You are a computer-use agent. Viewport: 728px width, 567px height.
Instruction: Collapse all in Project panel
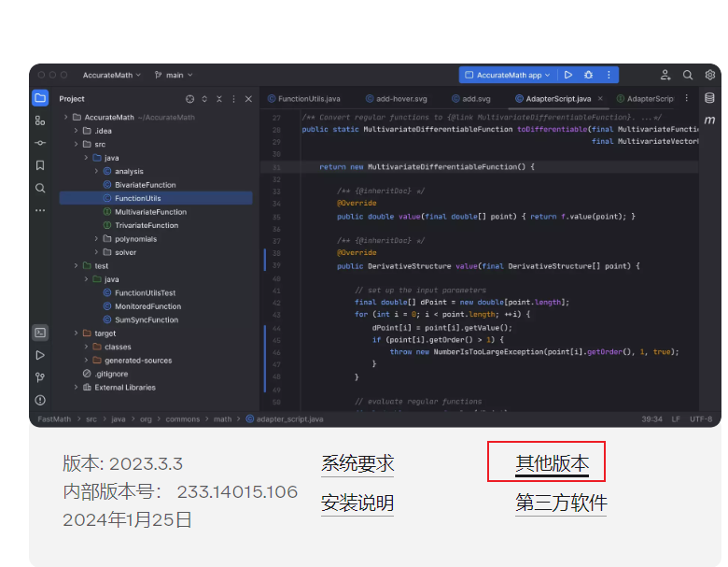219,99
